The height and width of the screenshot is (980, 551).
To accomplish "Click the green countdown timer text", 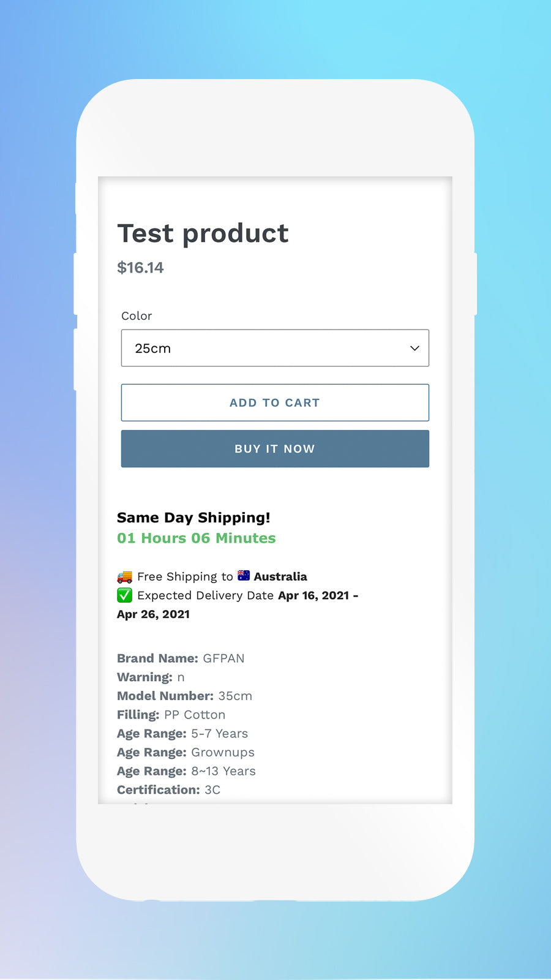I will 196,538.
